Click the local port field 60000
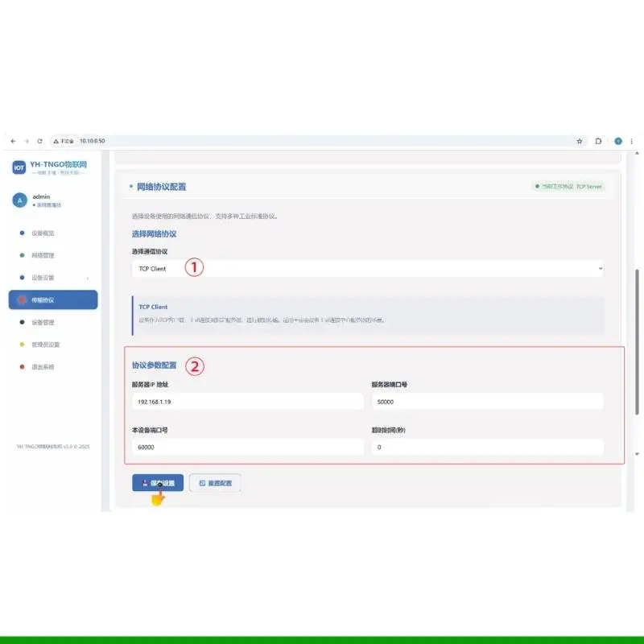The width and height of the screenshot is (644, 644). (248, 447)
